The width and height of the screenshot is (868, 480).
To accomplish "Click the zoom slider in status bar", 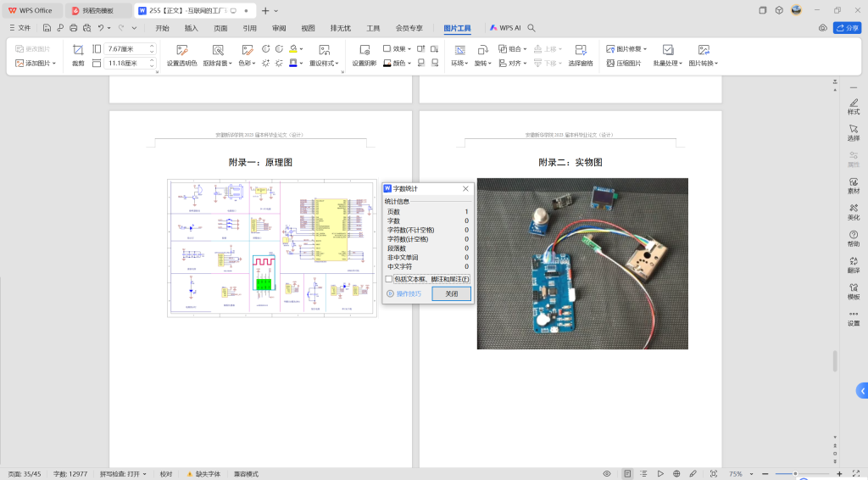I will tap(795, 474).
